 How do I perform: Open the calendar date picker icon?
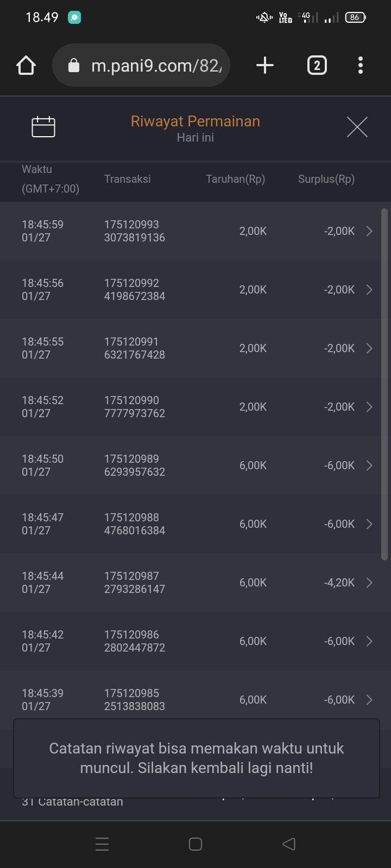[x=43, y=127]
